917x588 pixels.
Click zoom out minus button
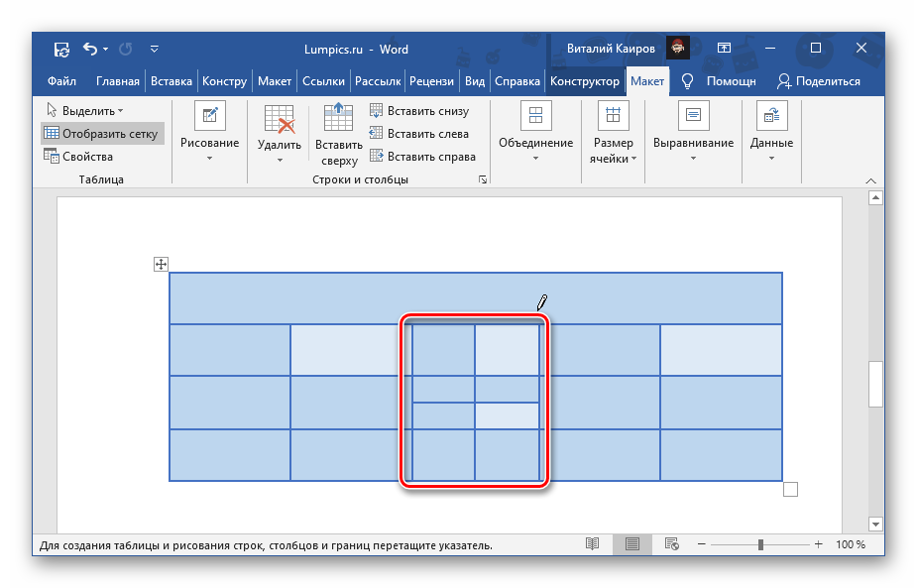pyautogui.click(x=701, y=544)
